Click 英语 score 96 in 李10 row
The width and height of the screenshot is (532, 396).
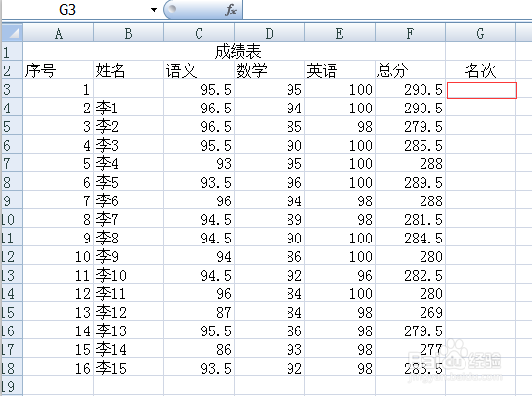(x=339, y=274)
